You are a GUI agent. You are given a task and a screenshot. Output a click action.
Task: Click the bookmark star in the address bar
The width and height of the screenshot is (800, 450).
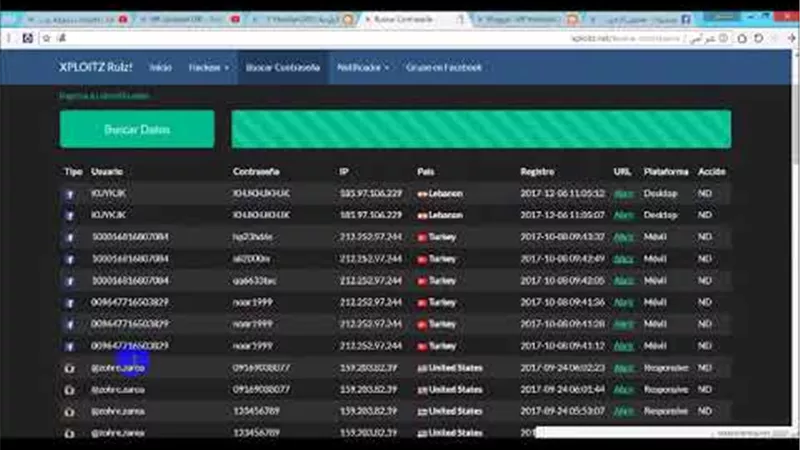pos(46,38)
